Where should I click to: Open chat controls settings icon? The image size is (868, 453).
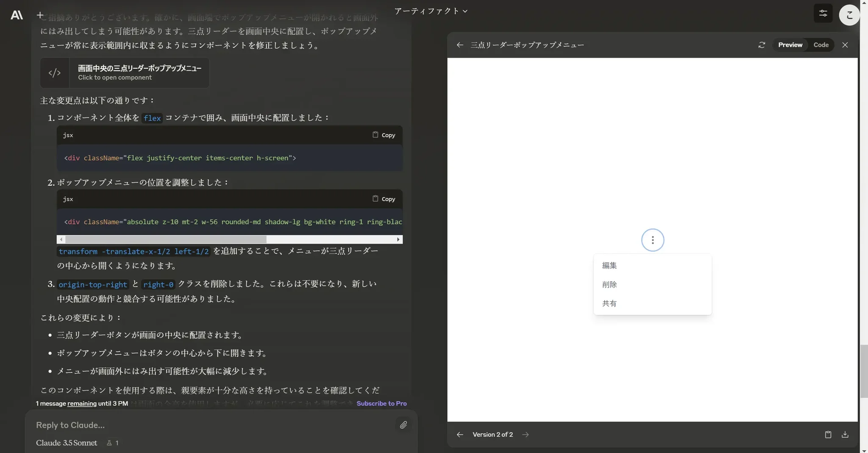[x=823, y=14]
